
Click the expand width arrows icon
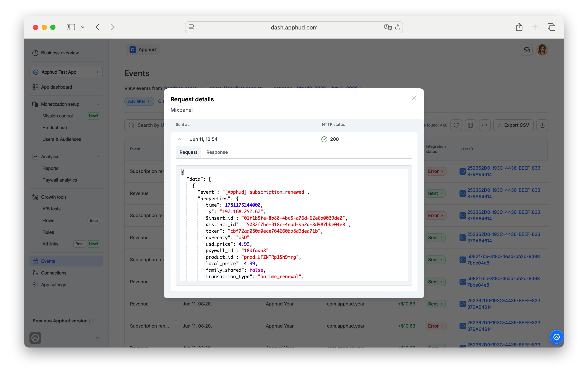coord(485,125)
